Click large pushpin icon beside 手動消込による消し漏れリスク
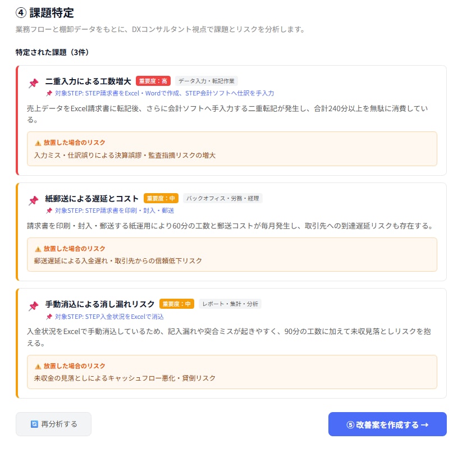476x457 pixels. [34, 306]
